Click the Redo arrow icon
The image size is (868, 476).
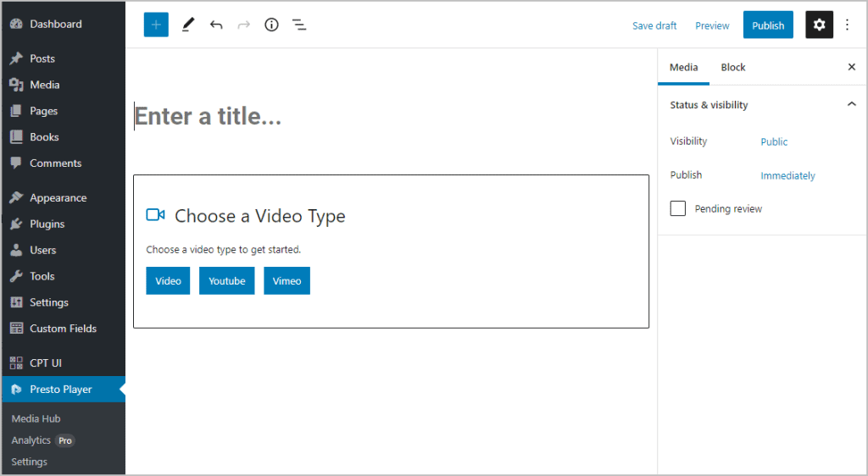click(243, 25)
